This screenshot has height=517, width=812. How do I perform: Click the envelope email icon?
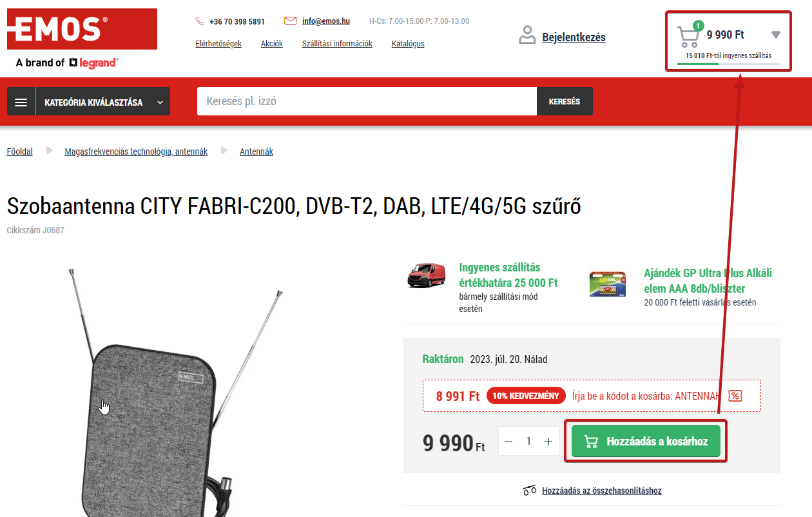[291, 21]
